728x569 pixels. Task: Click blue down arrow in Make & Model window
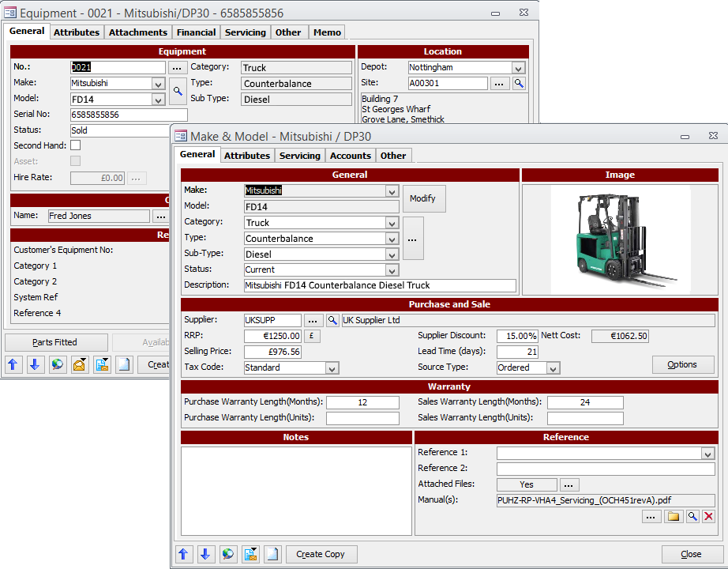pos(205,554)
